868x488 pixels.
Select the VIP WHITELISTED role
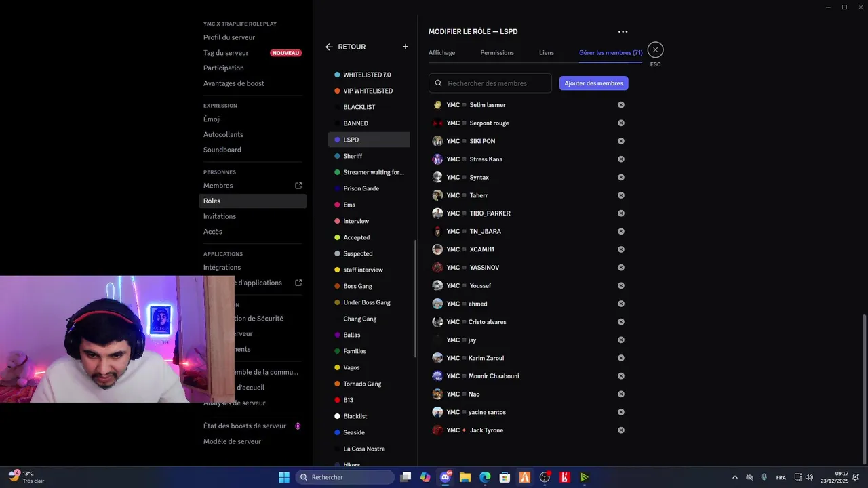369,91
